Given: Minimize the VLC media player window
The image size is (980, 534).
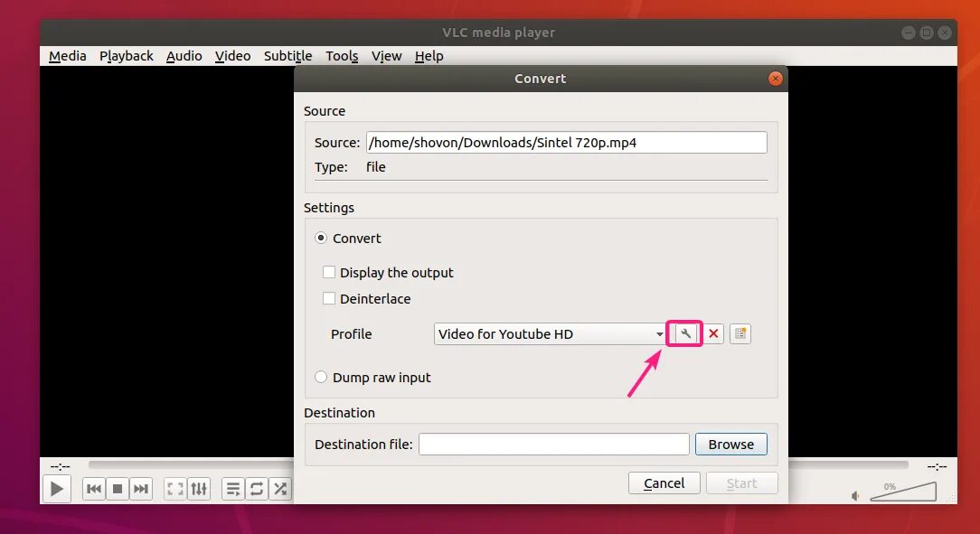Looking at the screenshot, I should [x=909, y=33].
